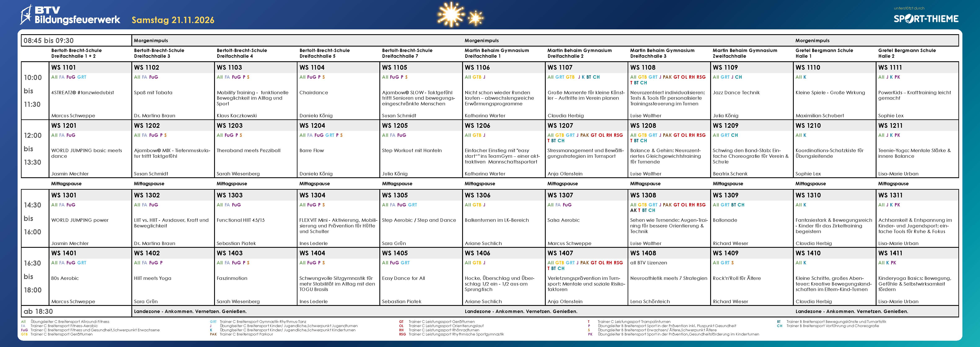This screenshot has height=347, width=980.
Task: Click instructor name Lena Schönteich
Action: pos(650,302)
